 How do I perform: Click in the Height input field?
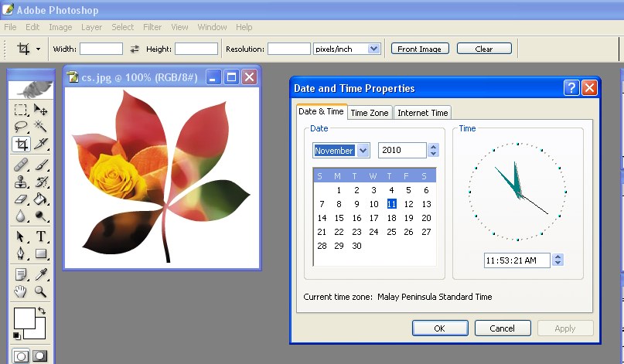coord(196,49)
